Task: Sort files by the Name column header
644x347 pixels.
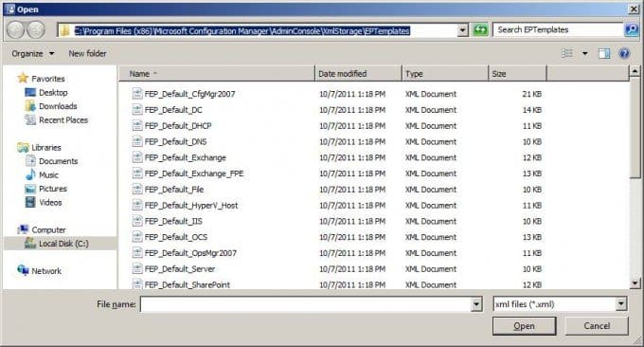Action: click(217, 74)
